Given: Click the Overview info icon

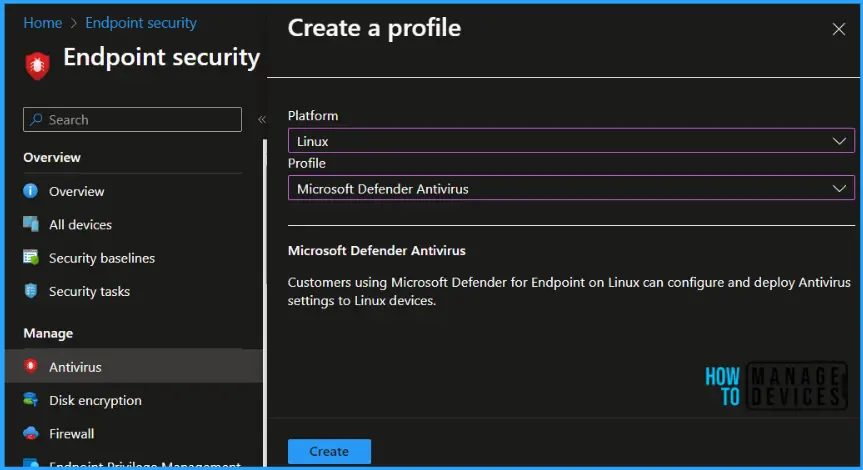Looking at the screenshot, I should (30, 191).
